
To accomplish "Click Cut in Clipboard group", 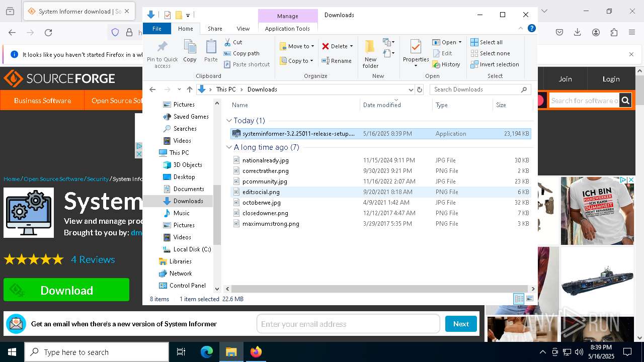I will (233, 42).
